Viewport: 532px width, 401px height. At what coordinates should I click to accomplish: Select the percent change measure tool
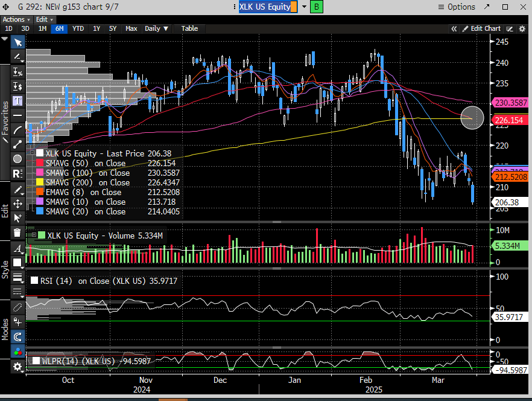(x=17, y=72)
